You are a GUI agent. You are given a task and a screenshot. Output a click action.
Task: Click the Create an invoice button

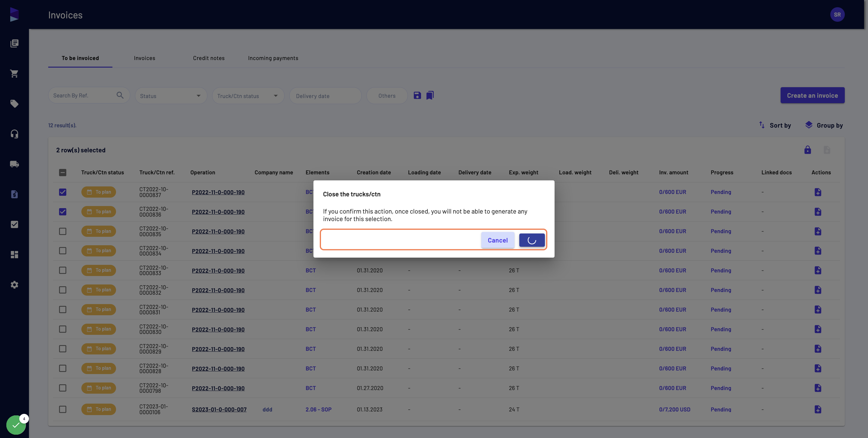tap(813, 95)
